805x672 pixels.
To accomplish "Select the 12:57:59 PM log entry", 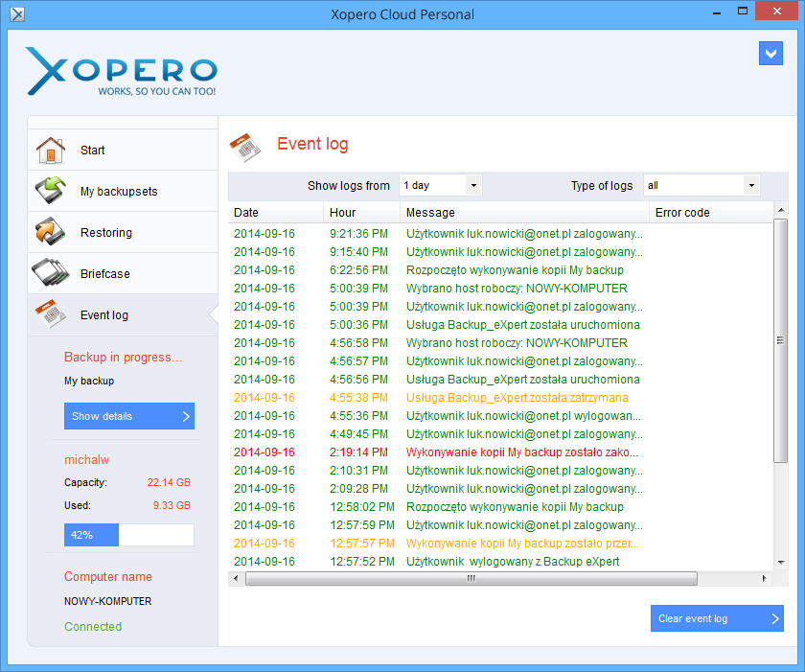I will tap(500, 525).
